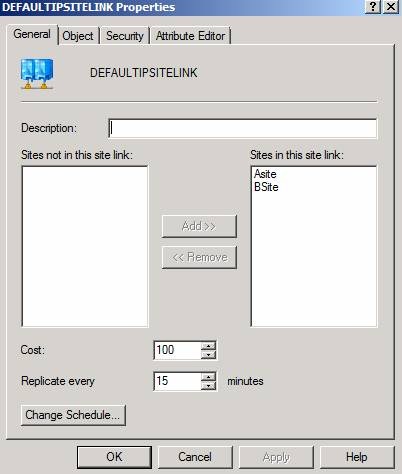Screen dimensions: 402x474
Task: Select BSite in the site link list
Action: [x=266, y=187]
